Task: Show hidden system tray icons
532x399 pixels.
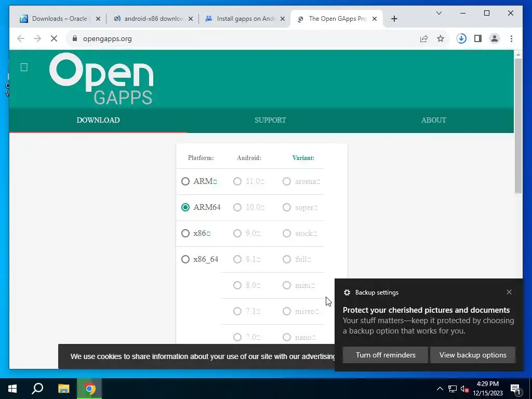Action: tap(440, 389)
